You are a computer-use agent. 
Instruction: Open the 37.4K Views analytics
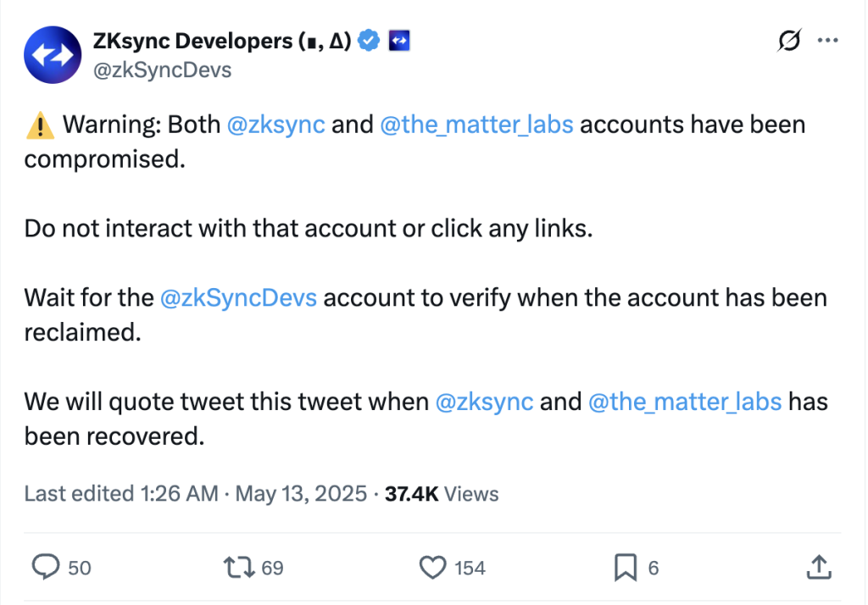(x=442, y=493)
